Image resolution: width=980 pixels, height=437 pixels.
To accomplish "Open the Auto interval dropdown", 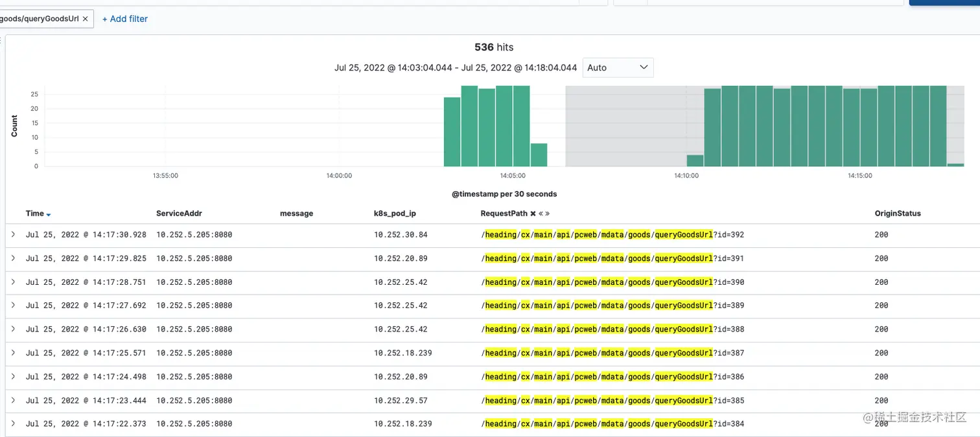I will tap(618, 67).
